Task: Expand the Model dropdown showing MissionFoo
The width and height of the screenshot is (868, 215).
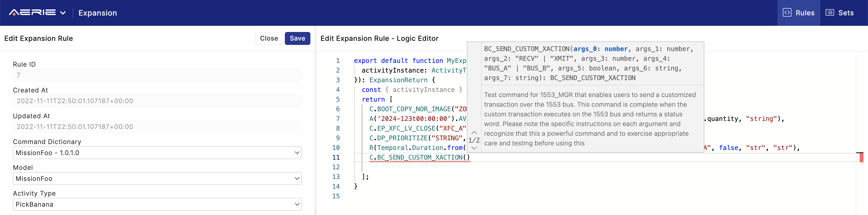Action: 157,179
